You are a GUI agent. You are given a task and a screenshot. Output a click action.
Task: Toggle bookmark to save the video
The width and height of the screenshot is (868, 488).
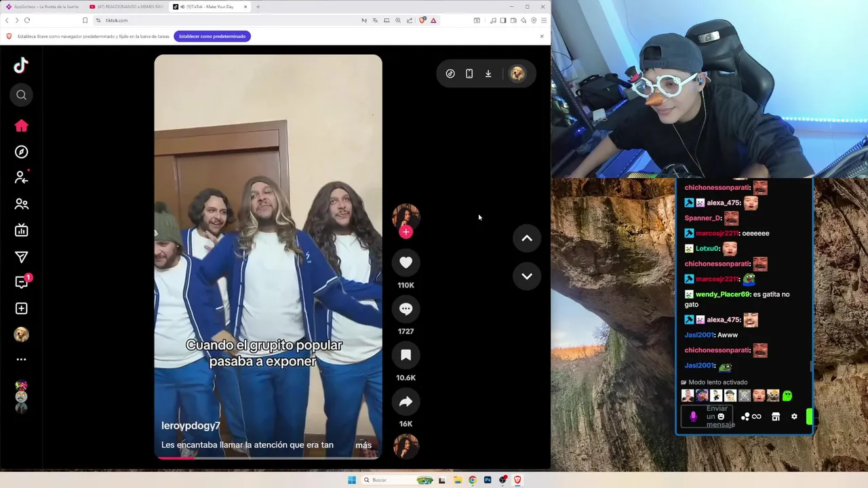[x=406, y=355]
